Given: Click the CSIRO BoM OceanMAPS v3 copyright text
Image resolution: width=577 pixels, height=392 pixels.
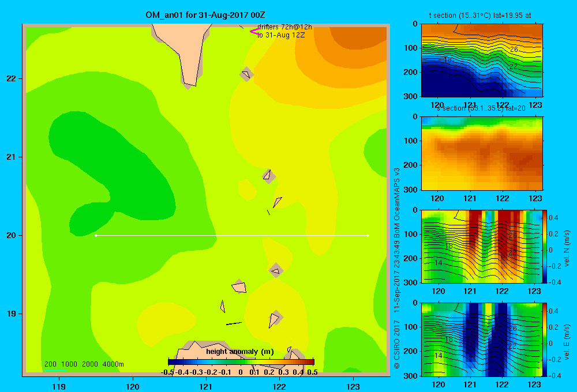Looking at the screenshot, I should (397, 269).
